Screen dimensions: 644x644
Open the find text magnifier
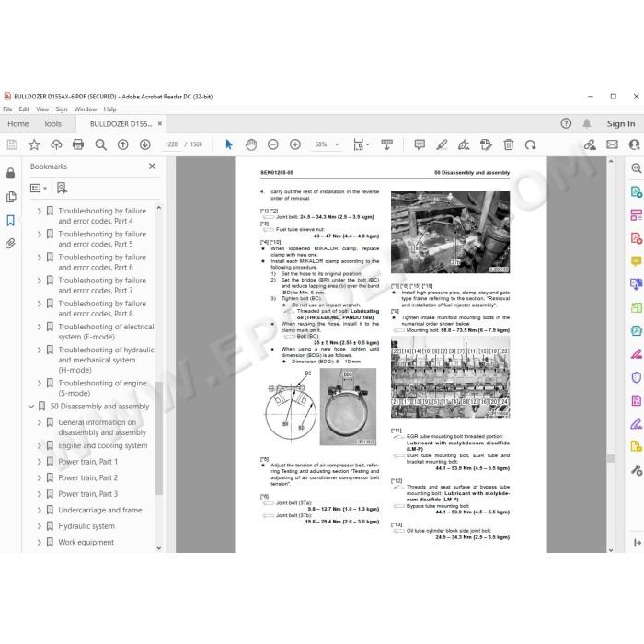click(x=100, y=144)
